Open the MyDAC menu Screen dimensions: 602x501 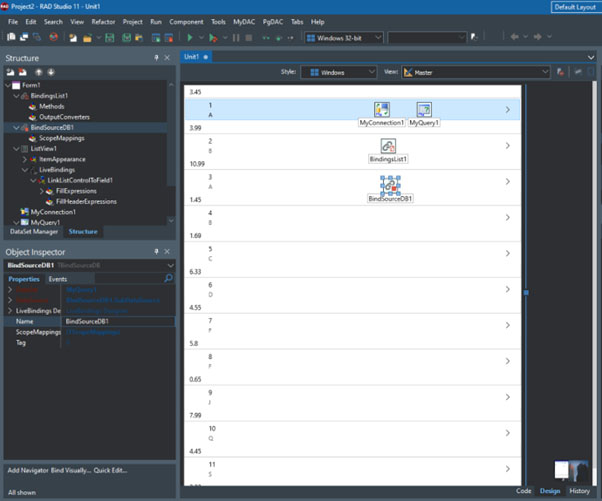pos(244,22)
